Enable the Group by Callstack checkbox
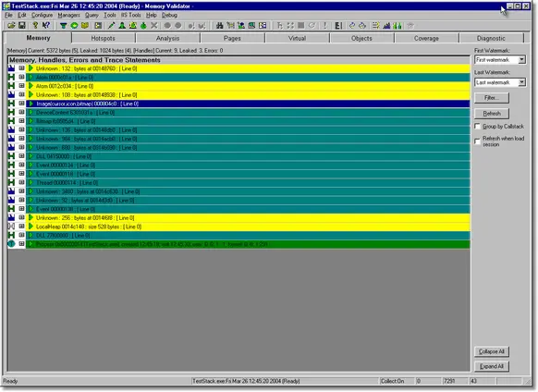Screen dimensions: 538x392 click(477, 126)
